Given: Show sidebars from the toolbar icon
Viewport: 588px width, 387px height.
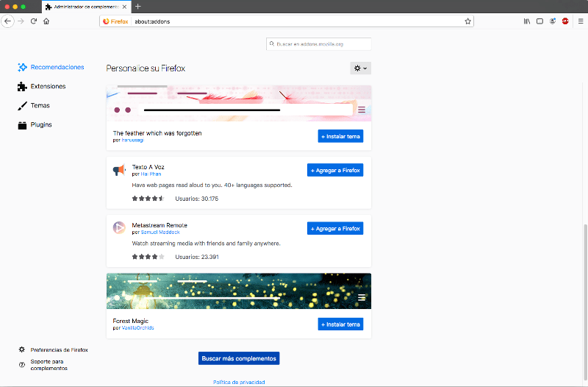Looking at the screenshot, I should click(x=539, y=21).
